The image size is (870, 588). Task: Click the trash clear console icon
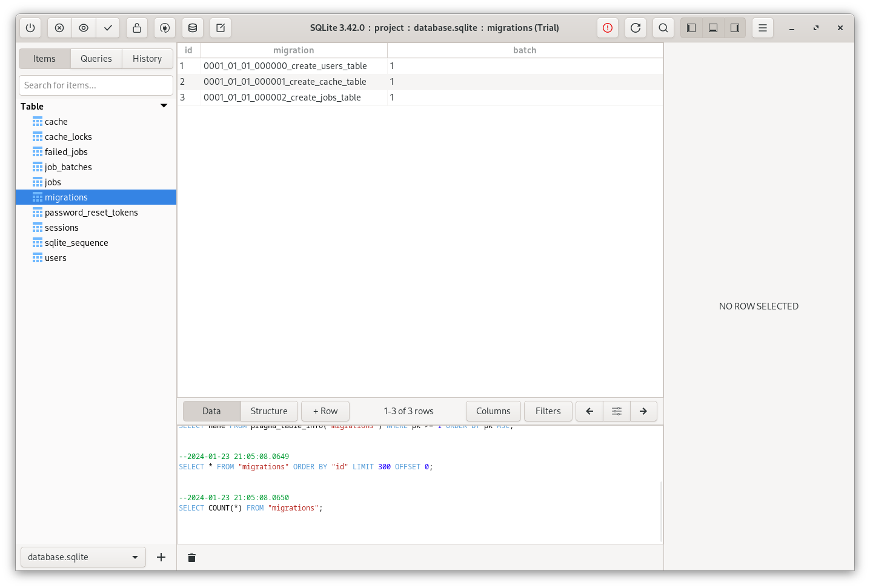191,558
